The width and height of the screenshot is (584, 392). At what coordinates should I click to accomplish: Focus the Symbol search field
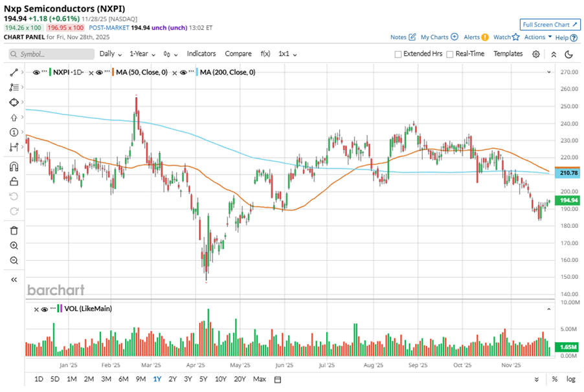point(51,54)
